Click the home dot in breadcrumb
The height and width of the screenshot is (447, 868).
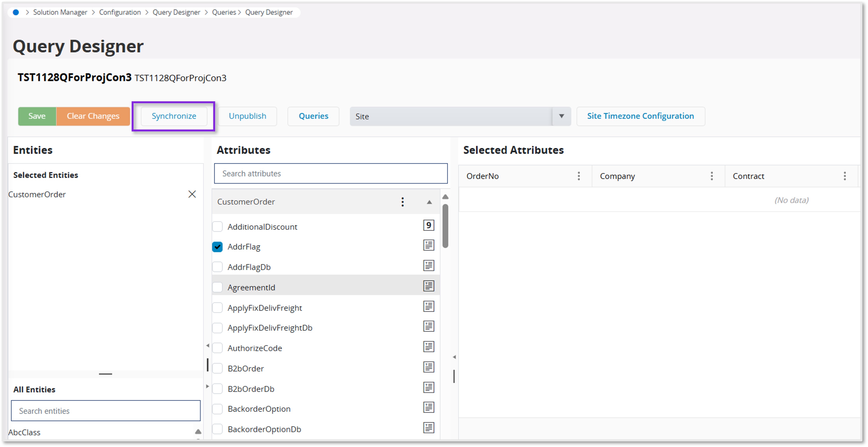pyautogui.click(x=16, y=12)
